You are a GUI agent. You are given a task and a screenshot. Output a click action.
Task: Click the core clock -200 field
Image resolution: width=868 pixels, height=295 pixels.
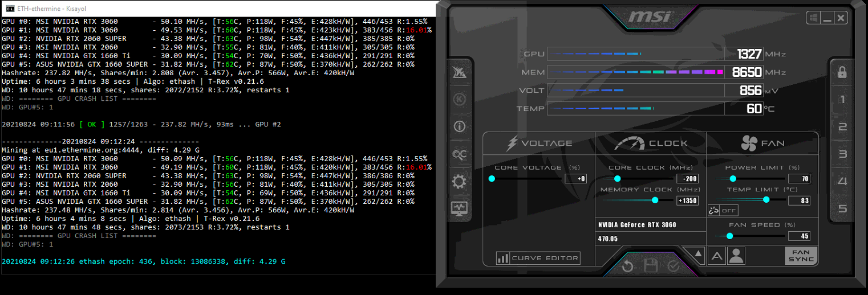pos(687,179)
